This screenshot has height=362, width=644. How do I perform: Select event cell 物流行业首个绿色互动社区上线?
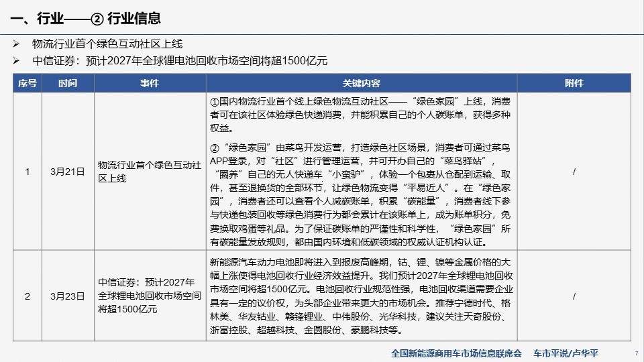(x=150, y=172)
